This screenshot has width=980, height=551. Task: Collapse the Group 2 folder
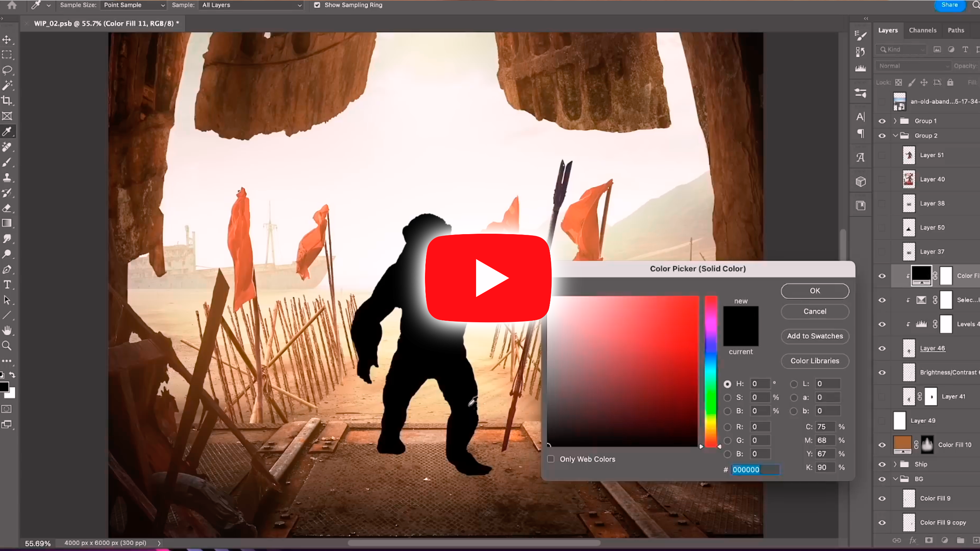pos(895,136)
